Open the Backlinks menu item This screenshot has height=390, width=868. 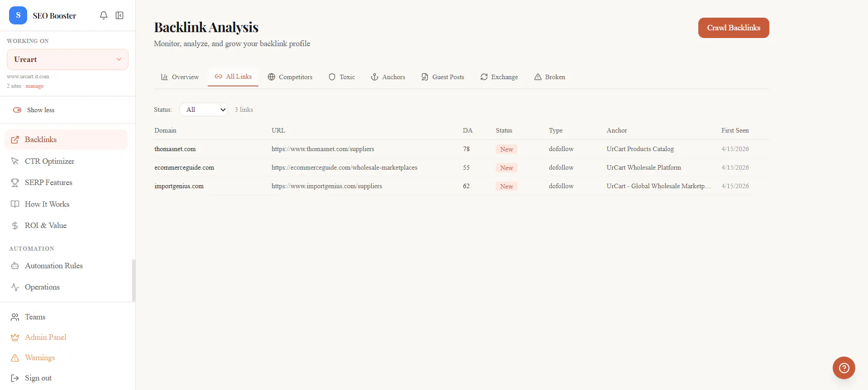66,140
